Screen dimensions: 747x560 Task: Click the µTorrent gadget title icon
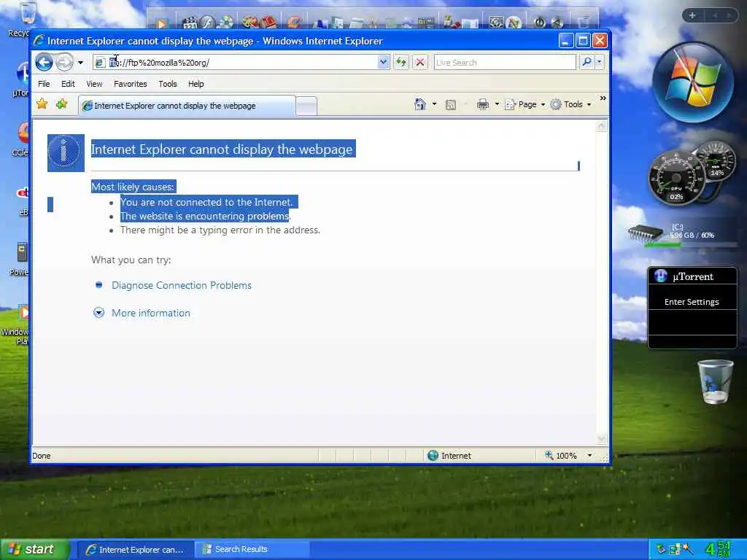660,276
